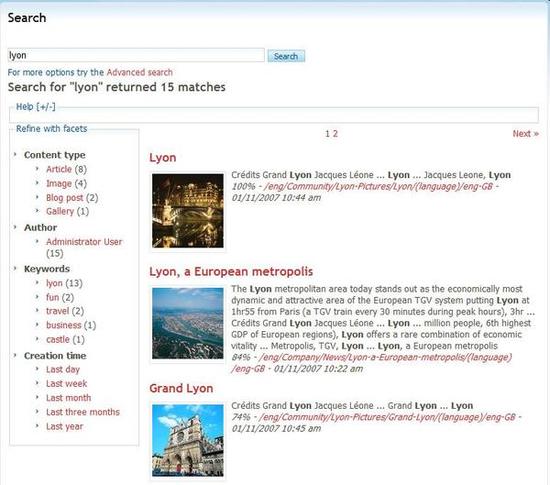Go to results page 2
The height and width of the screenshot is (485, 550).
coord(335,134)
